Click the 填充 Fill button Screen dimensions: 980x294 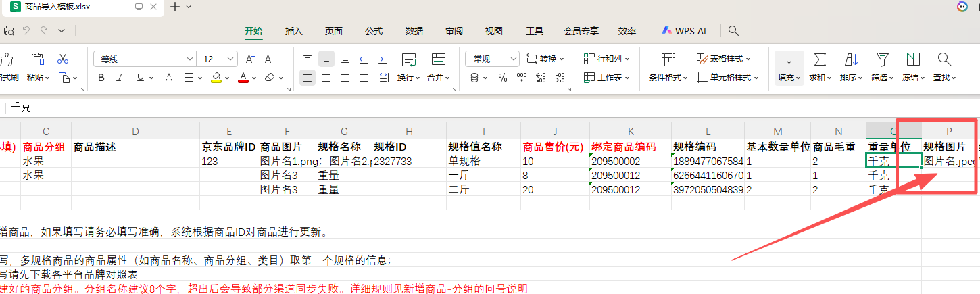point(789,67)
